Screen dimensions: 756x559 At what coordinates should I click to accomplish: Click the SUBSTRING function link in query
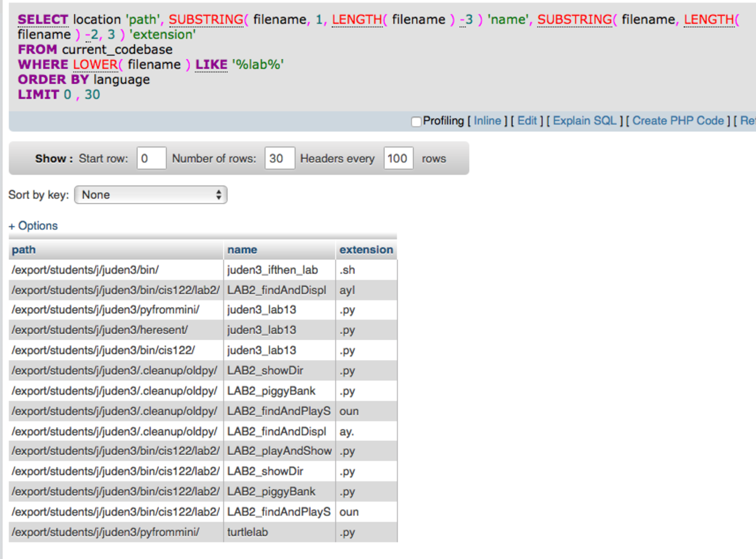click(x=206, y=19)
